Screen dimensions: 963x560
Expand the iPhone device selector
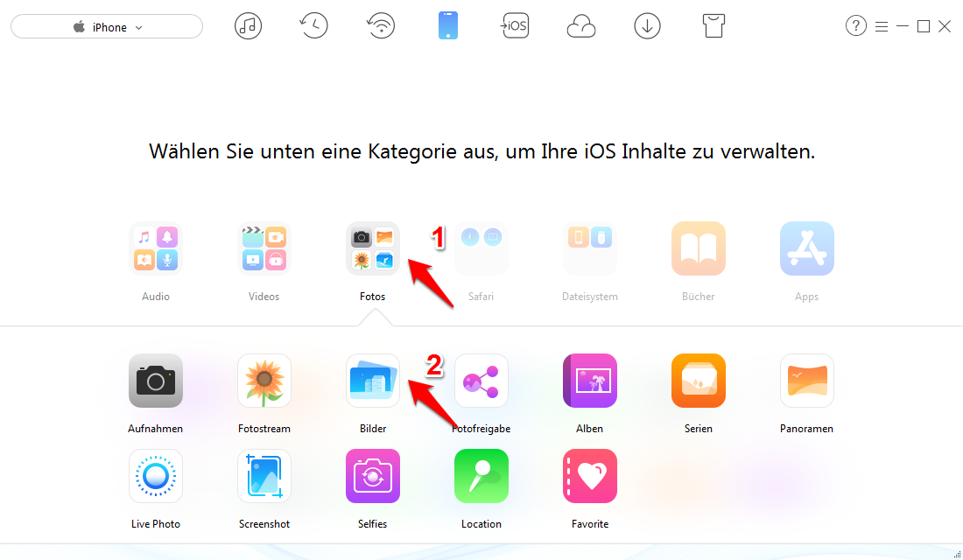pos(106,26)
